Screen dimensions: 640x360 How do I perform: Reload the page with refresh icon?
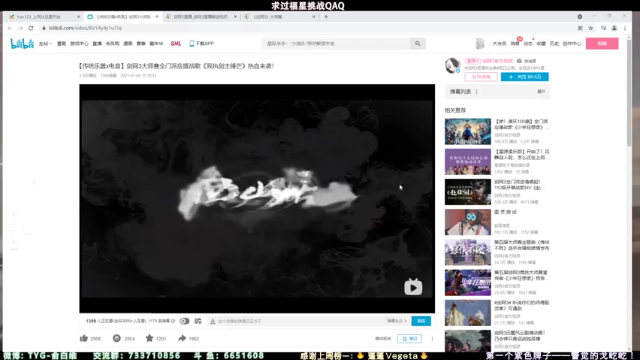[31, 28]
